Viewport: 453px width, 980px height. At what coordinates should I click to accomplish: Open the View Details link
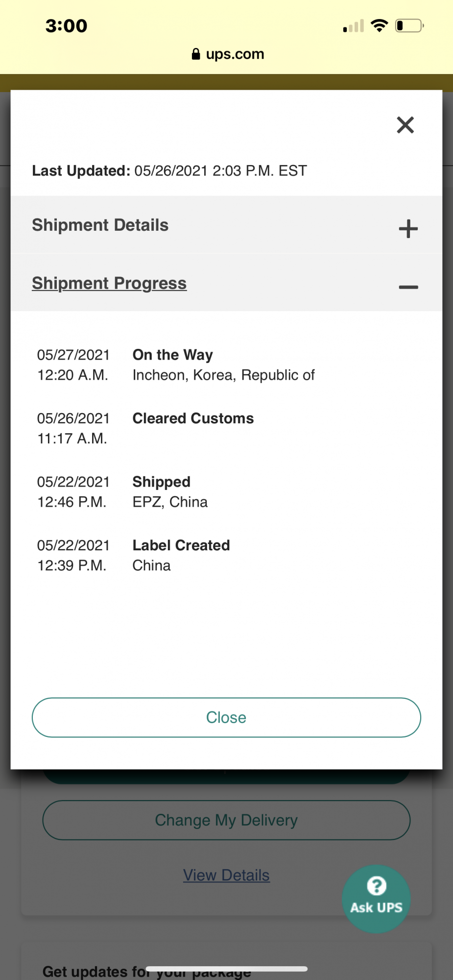pos(226,875)
